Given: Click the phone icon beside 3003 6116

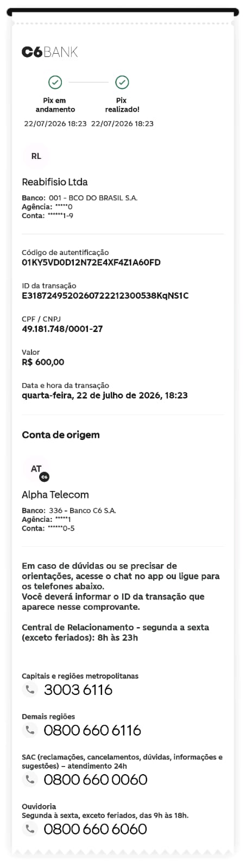Looking at the screenshot, I should click(x=30, y=690).
